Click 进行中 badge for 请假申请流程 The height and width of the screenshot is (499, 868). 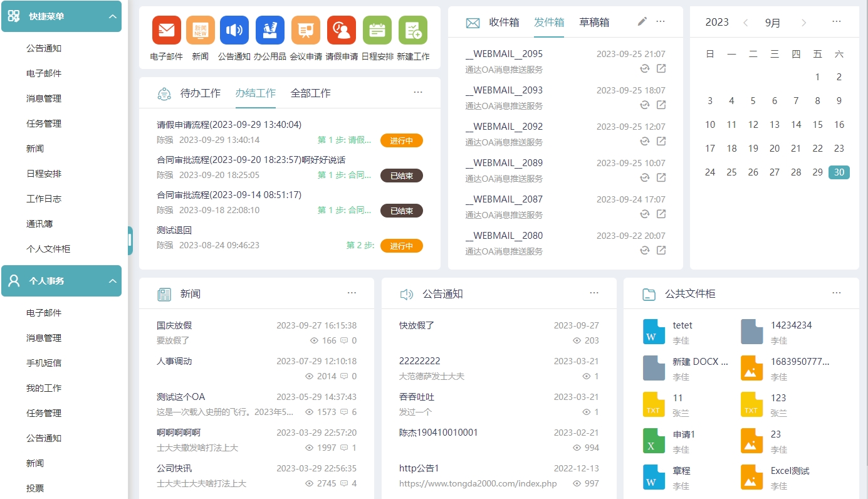pos(402,140)
